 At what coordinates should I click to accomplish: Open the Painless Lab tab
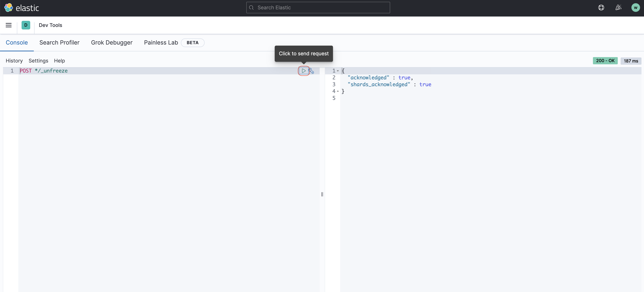(x=161, y=42)
